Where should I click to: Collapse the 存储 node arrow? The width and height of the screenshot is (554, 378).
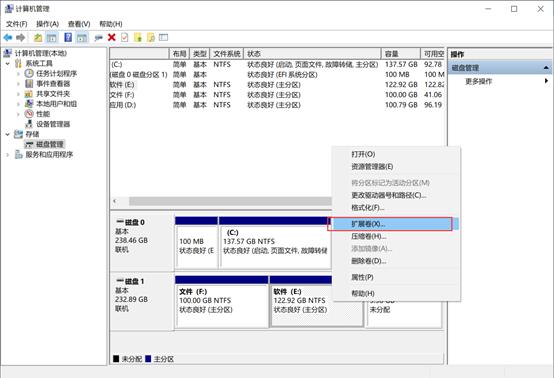(x=8, y=134)
